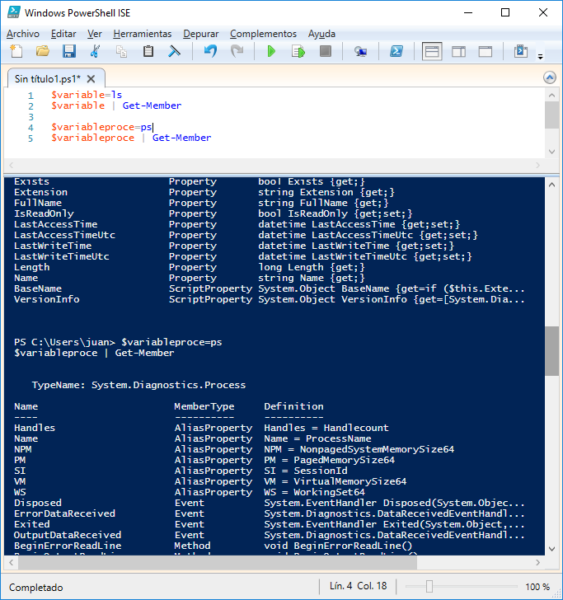Run script with green play icon
This screenshot has height=600, width=563.
click(x=271, y=51)
